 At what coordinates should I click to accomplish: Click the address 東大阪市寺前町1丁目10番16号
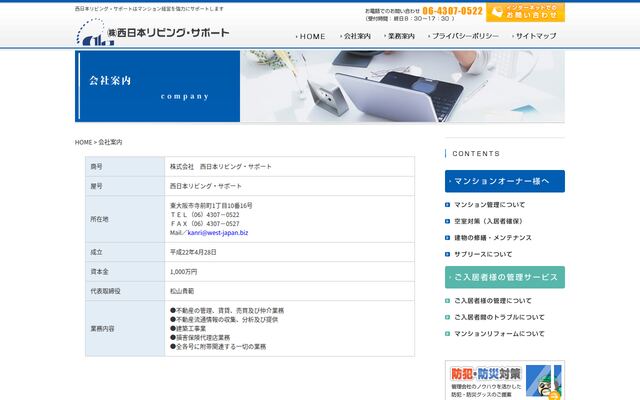tap(211, 205)
